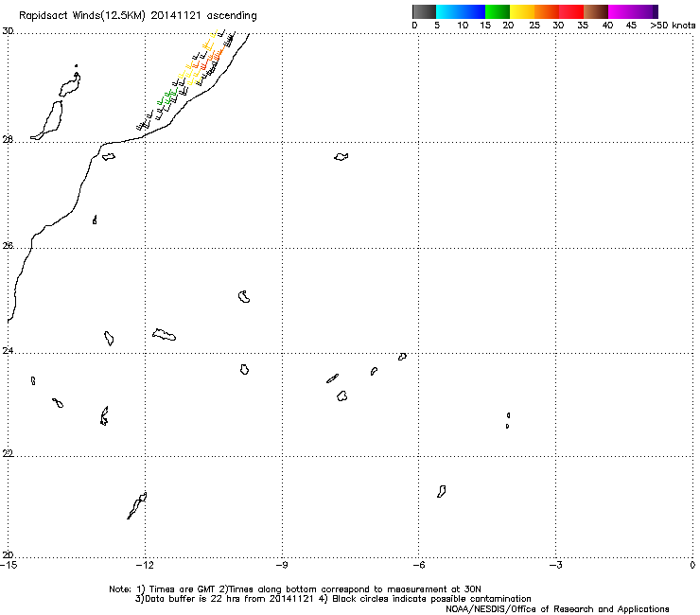This screenshot has width=700, height=615.
Task: Pick the red 30-35 knots legend swatch
Action: click(571, 11)
